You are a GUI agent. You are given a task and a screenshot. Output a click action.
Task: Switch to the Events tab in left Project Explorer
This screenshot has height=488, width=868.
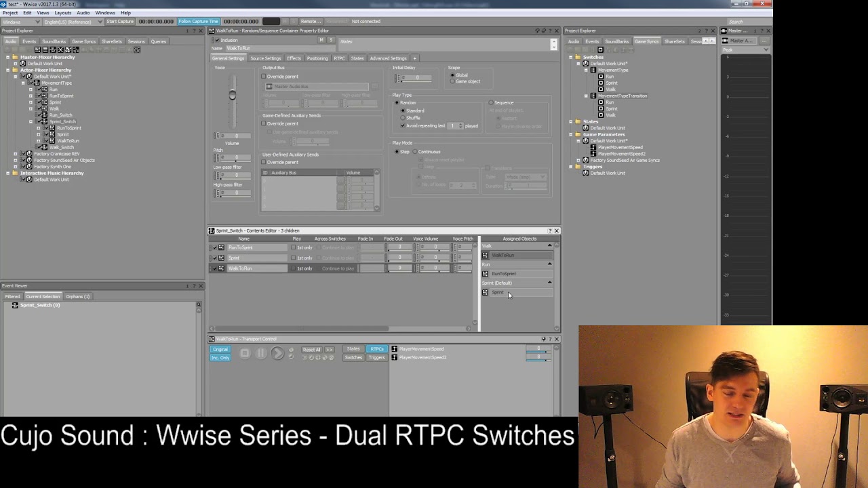pos(29,41)
